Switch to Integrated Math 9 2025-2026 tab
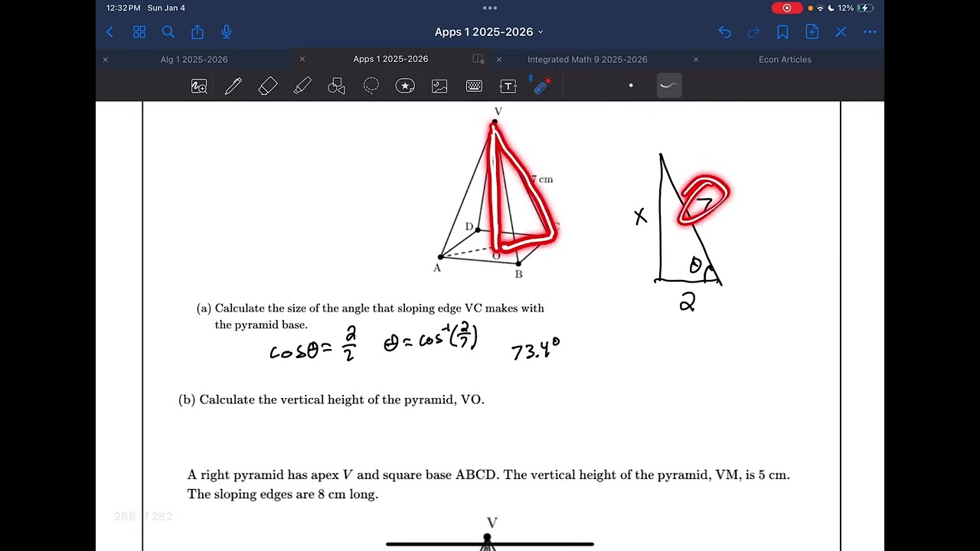The width and height of the screenshot is (980, 551). point(587,60)
